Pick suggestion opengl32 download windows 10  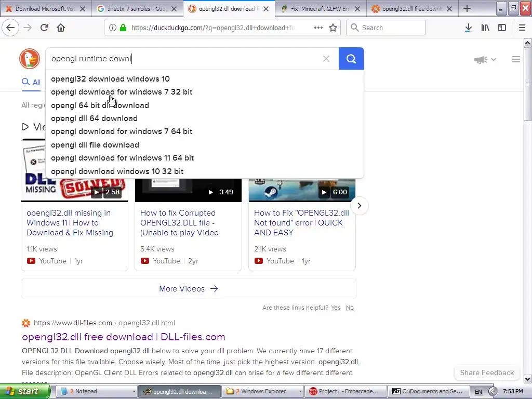pos(205,79)
